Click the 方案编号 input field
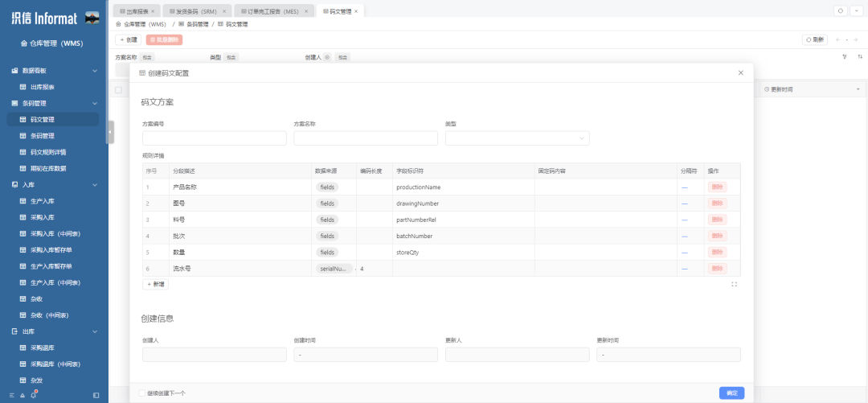The width and height of the screenshot is (868, 403). [215, 138]
